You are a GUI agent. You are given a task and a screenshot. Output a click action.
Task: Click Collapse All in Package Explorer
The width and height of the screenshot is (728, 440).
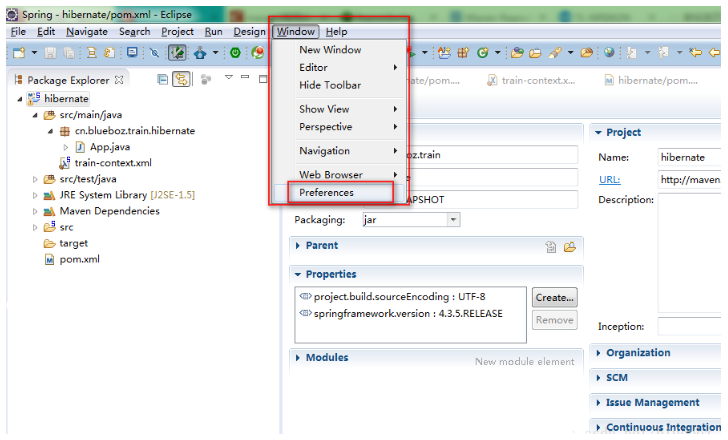click(x=163, y=80)
